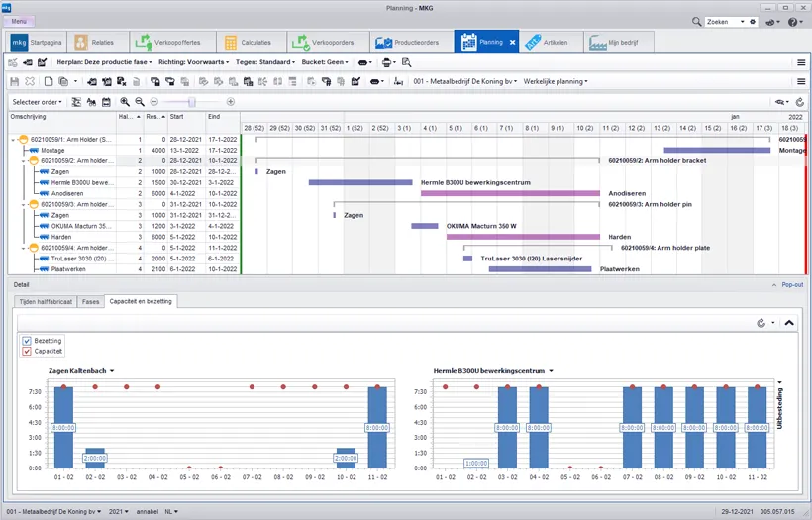Click the save icon in second toolbar
Image resolution: width=812 pixels, height=520 pixels.
(x=15, y=82)
